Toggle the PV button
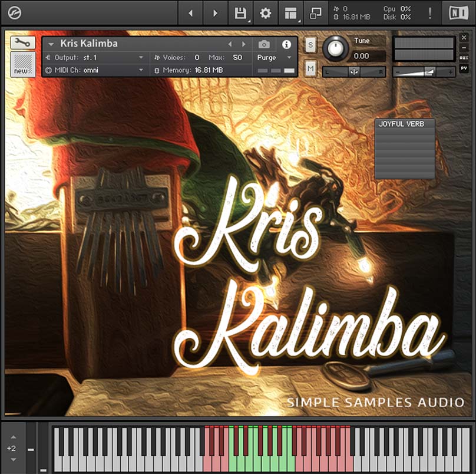 [x=464, y=68]
